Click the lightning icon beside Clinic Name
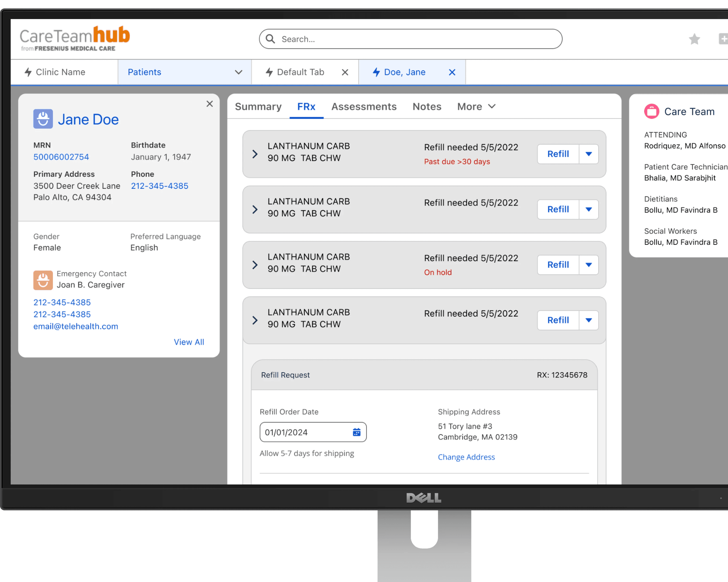Image resolution: width=728 pixels, height=582 pixels. pyautogui.click(x=28, y=72)
